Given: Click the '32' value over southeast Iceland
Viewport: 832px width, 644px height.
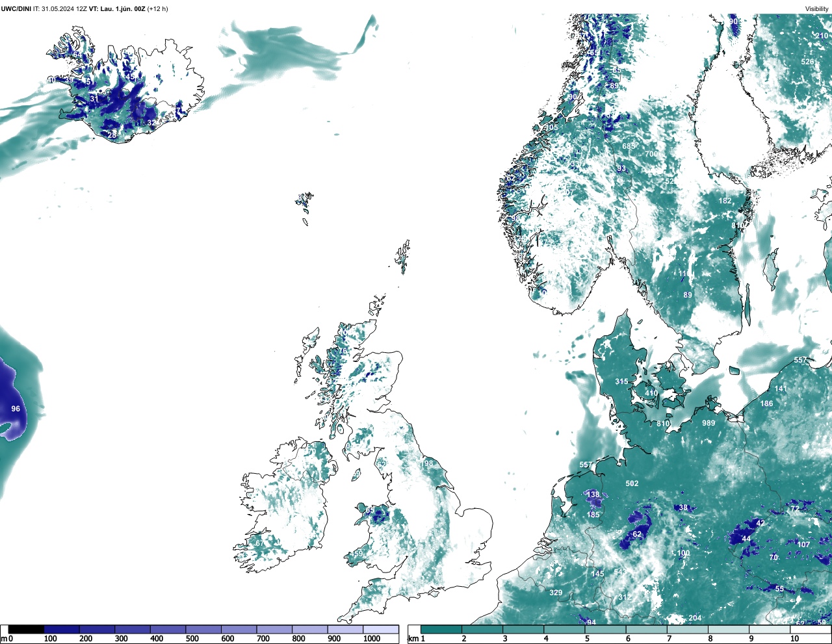Looking at the screenshot, I should click(x=151, y=122).
